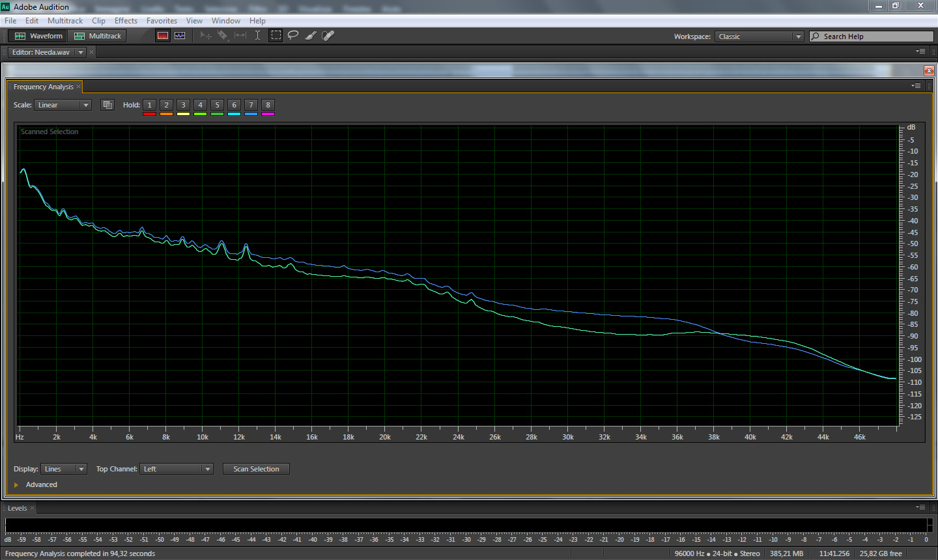Click the frequency graph at the 12k peak
Viewport: 938px width, 560px height.
point(246,244)
